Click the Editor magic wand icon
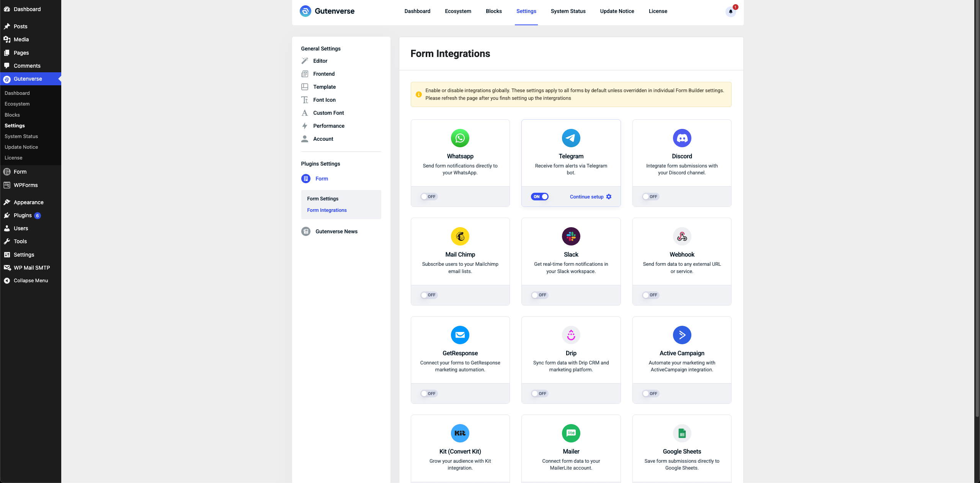Viewport: 980px width, 483px height. (305, 61)
